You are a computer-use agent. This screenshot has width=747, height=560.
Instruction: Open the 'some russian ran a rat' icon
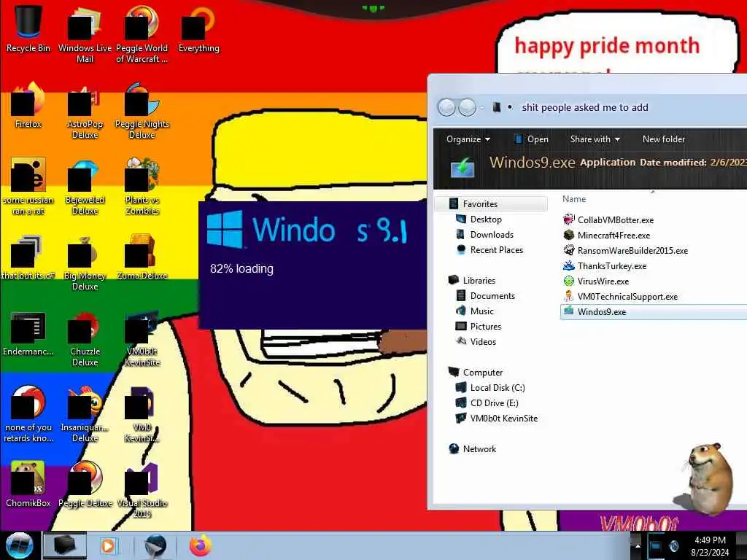[28, 187]
